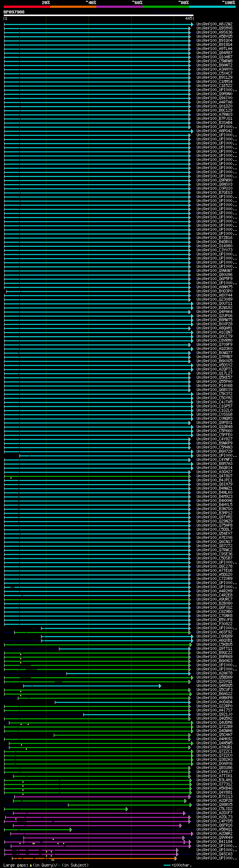Click the green ~80% identity legend bar

click(165, 7)
